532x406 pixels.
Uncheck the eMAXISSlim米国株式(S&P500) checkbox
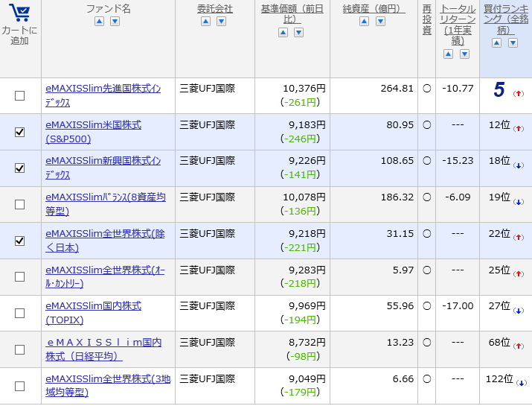point(19,132)
